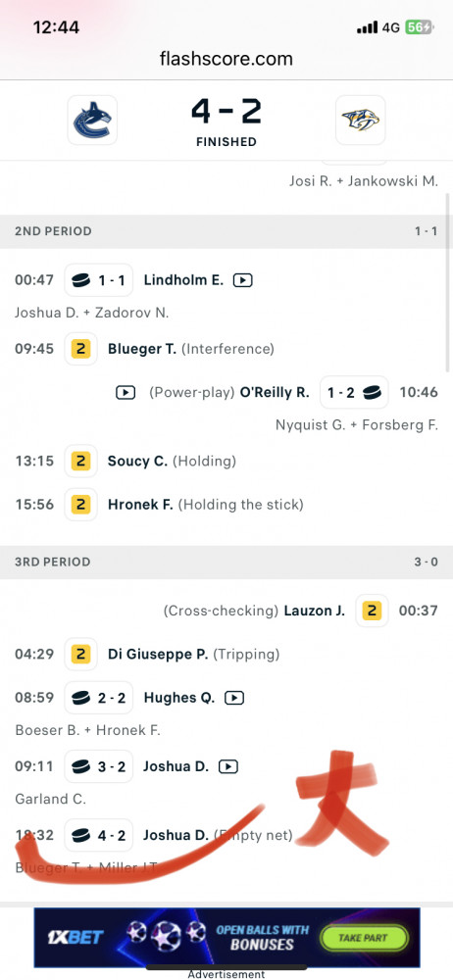Viewport: 453px width, 980px height.
Task: Play video of Hughes Q. goal
Action: [x=234, y=698]
